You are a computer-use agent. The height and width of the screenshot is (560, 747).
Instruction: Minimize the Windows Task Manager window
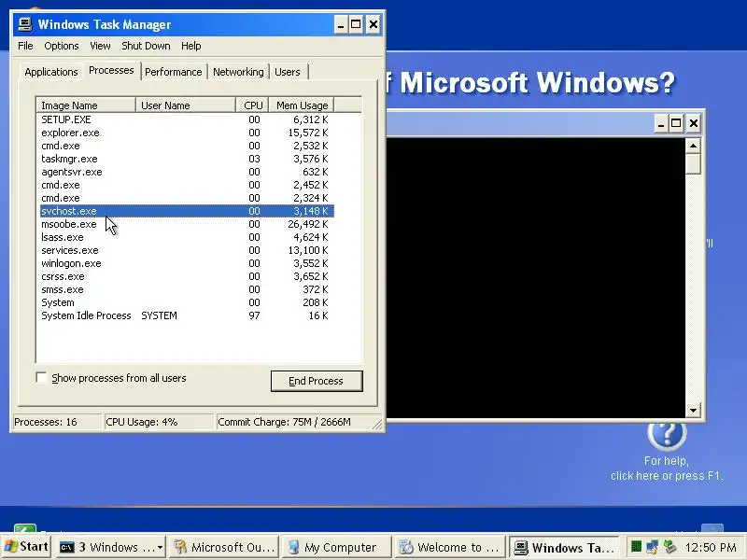[341, 24]
